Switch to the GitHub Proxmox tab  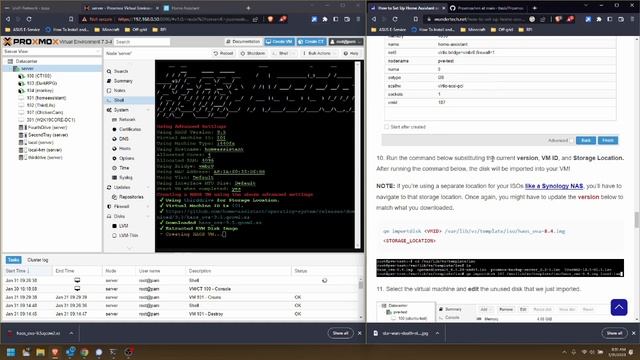pos(487,8)
